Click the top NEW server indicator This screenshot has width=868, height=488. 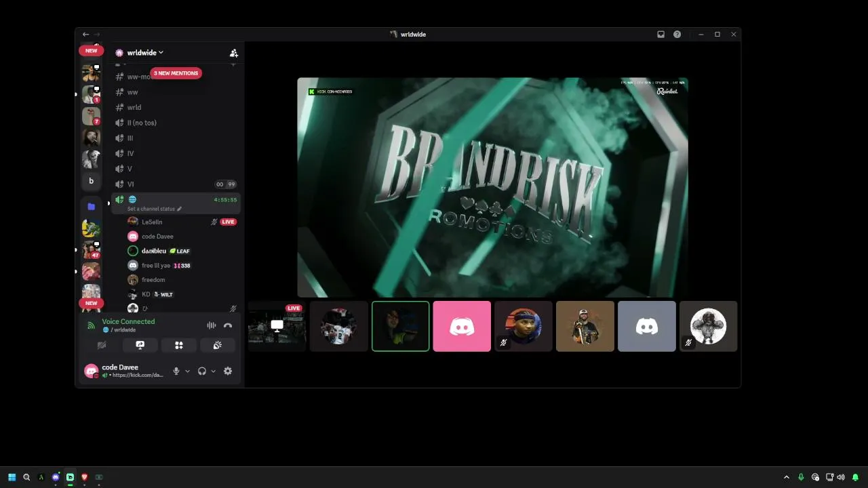coord(91,51)
